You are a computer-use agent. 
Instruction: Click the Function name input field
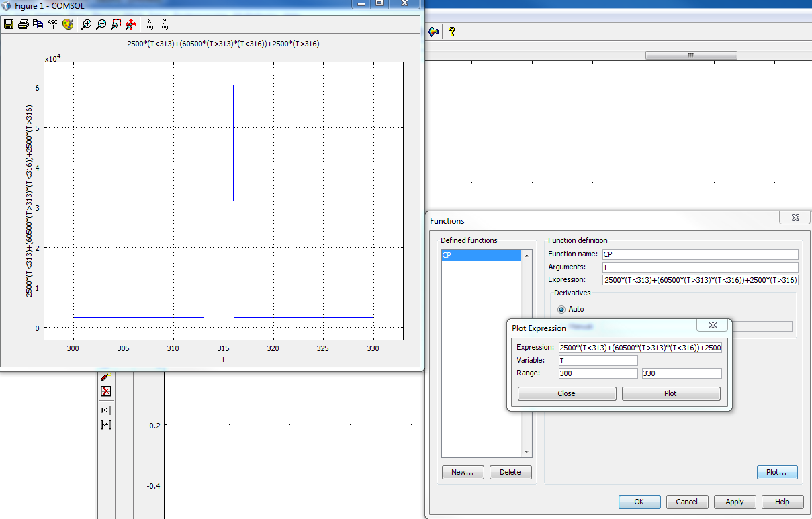click(700, 254)
